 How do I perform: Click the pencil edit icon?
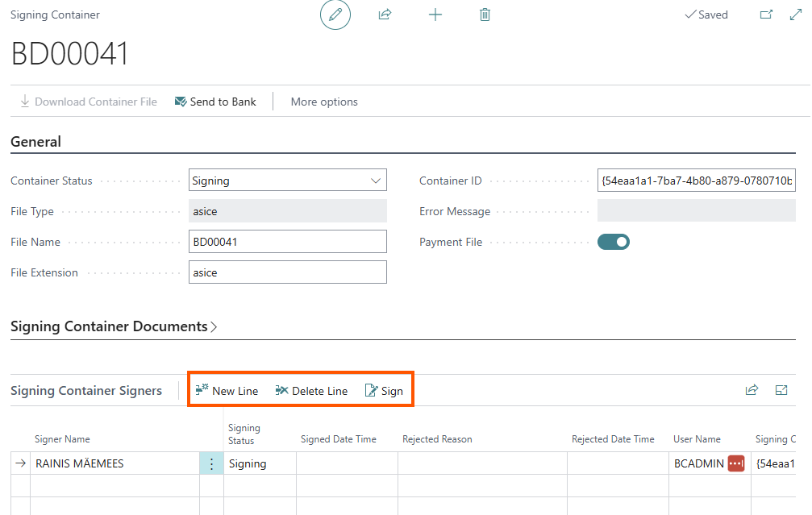click(x=335, y=15)
